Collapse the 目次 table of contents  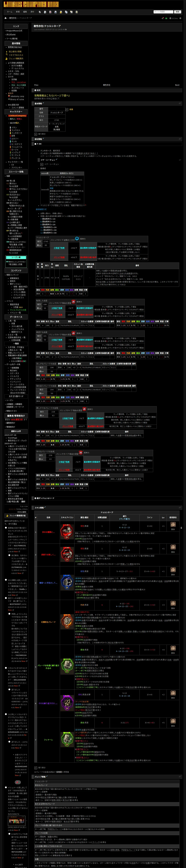[x=35, y=90]
